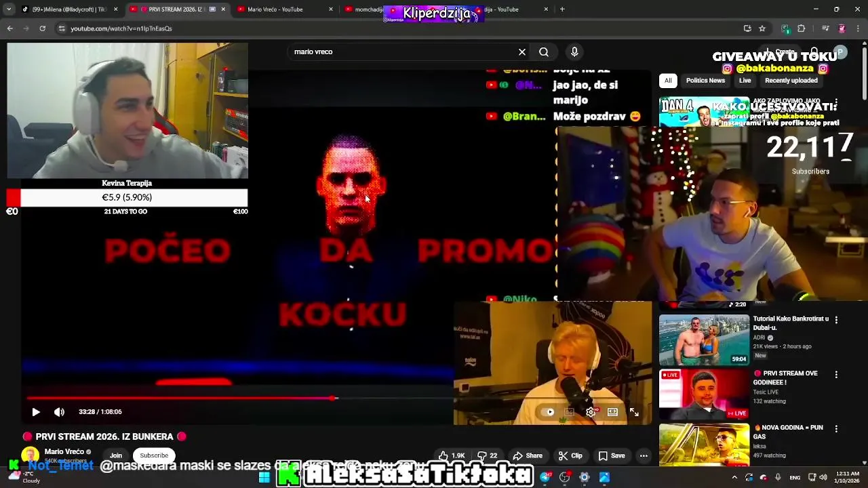Open the Photos app on the taskbar
This screenshot has height=488, width=868.
604,477
